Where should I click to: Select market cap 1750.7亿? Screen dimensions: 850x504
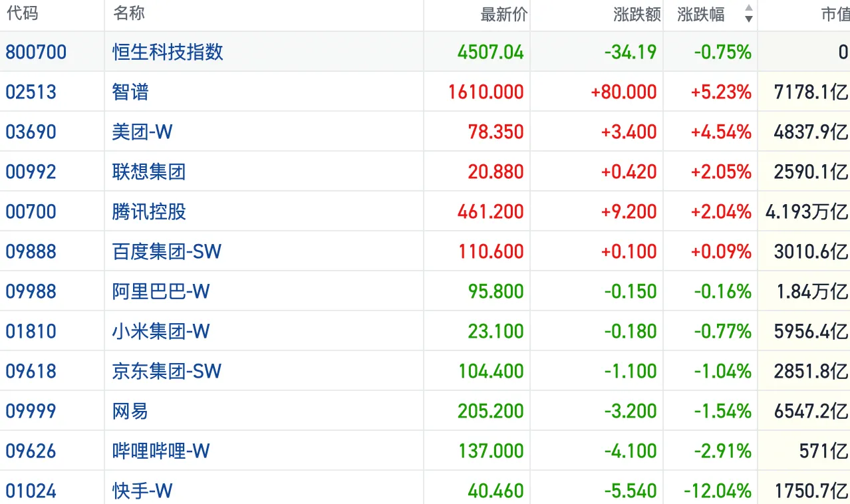[811, 491]
